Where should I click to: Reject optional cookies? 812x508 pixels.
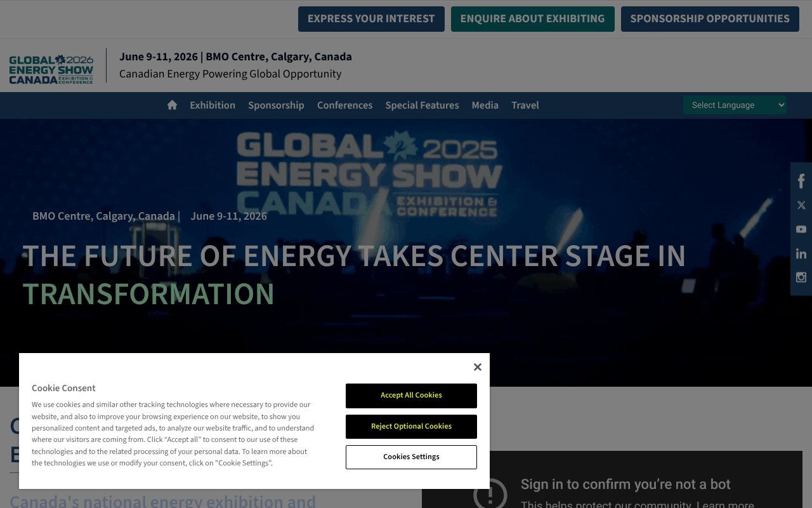411,426
